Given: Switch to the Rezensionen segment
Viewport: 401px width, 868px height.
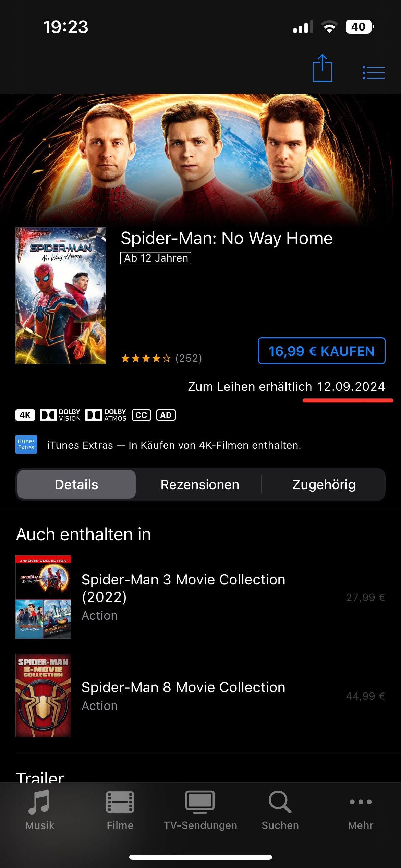Looking at the screenshot, I should (200, 484).
